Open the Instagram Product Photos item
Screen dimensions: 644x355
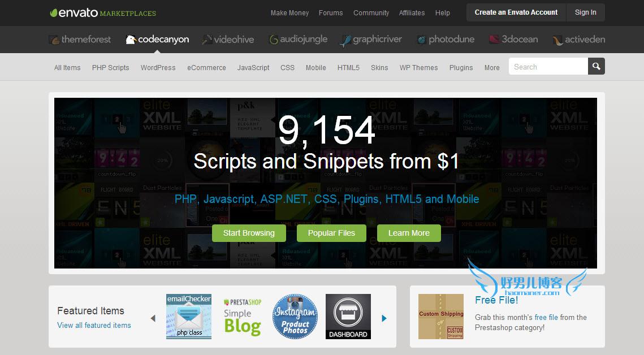295,317
